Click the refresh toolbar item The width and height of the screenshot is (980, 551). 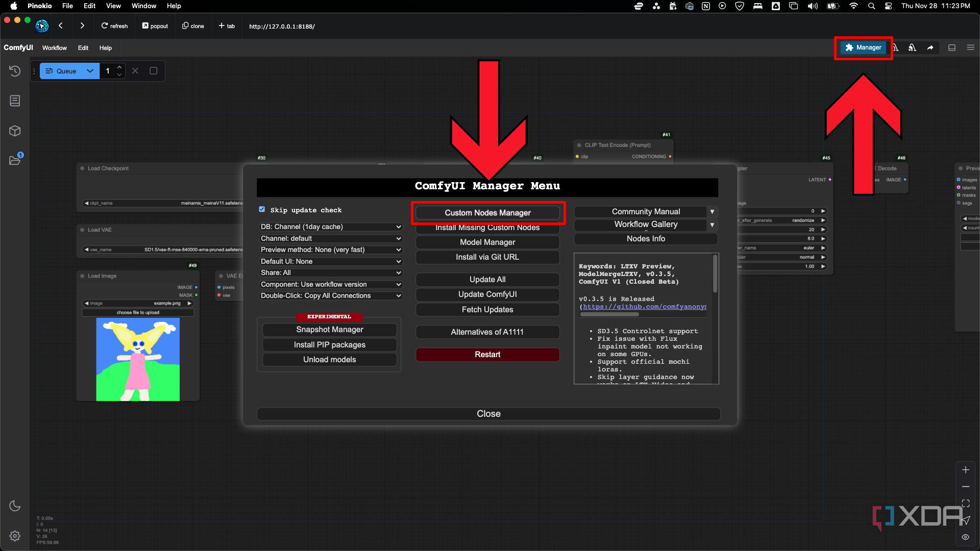click(x=114, y=26)
